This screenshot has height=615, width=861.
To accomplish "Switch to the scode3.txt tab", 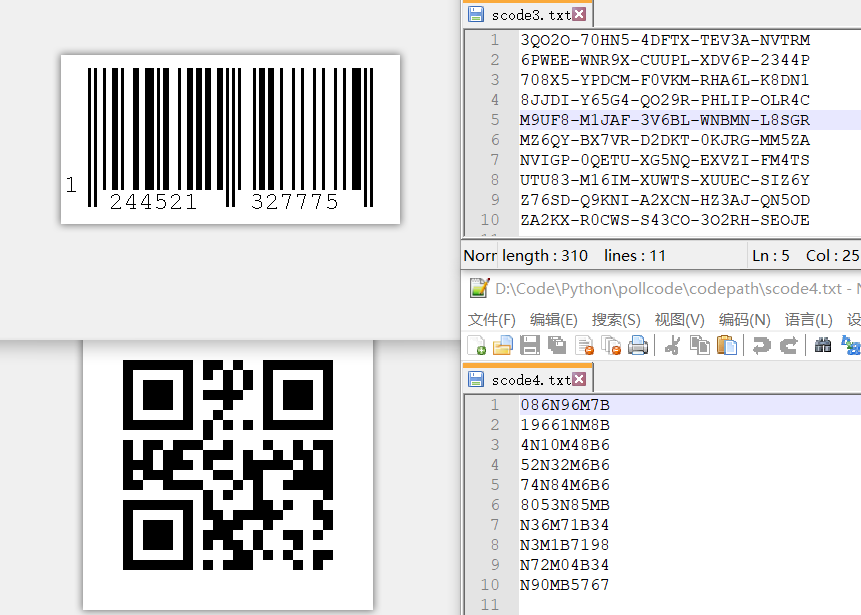I will 528,15.
